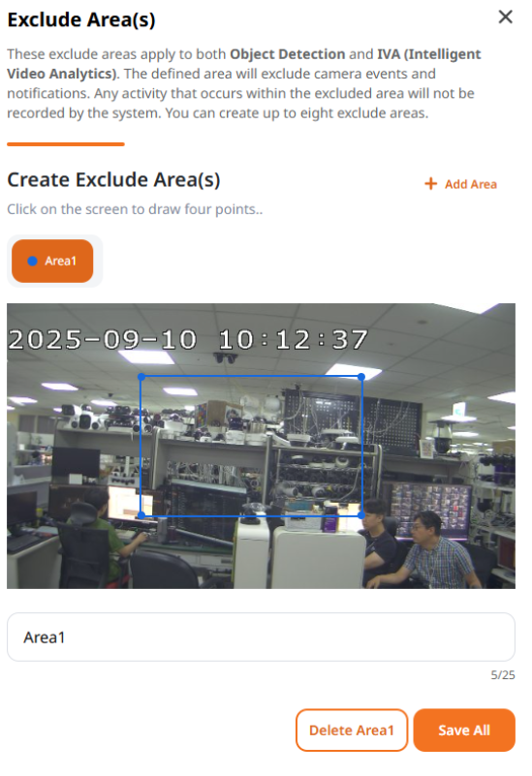Close the Exclude Area(s) dialog
The width and height of the screenshot is (532, 776).
[505, 16]
